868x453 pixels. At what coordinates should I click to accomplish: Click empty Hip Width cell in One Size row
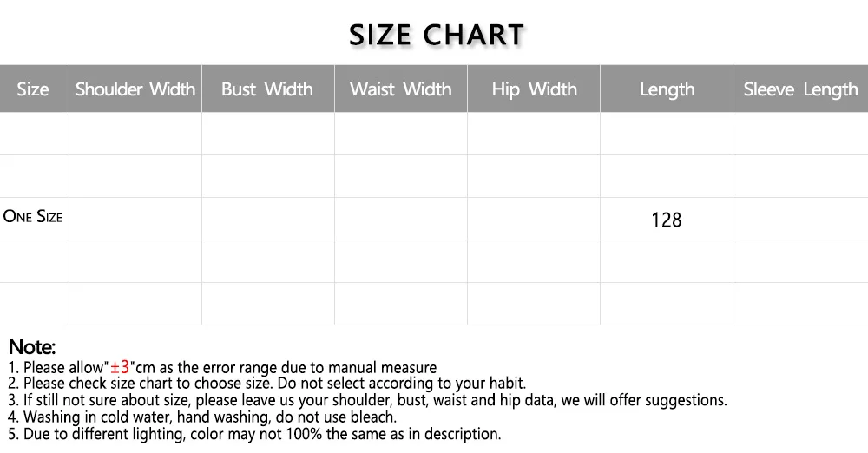pos(534,219)
